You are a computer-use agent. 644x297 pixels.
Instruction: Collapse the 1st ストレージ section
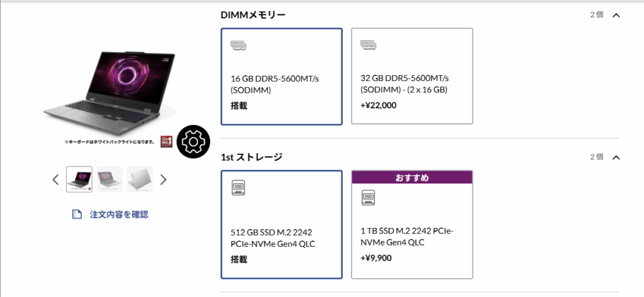tap(616, 157)
